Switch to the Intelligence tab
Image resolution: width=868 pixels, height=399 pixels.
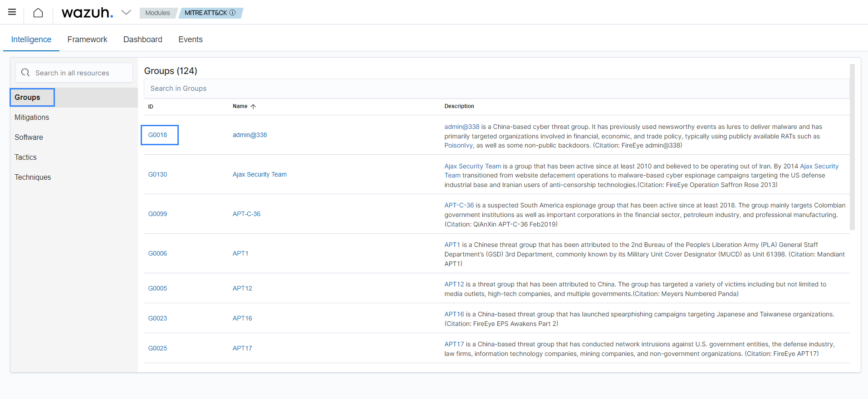(31, 39)
